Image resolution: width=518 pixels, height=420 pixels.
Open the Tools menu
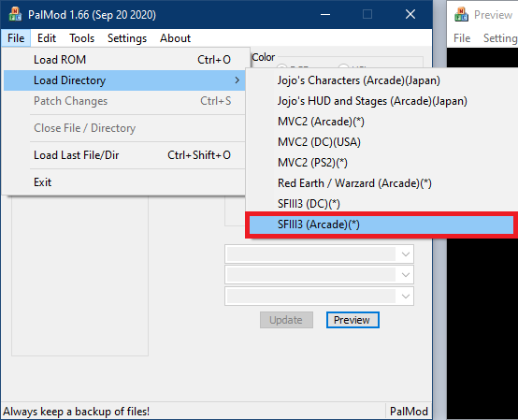pyautogui.click(x=81, y=38)
